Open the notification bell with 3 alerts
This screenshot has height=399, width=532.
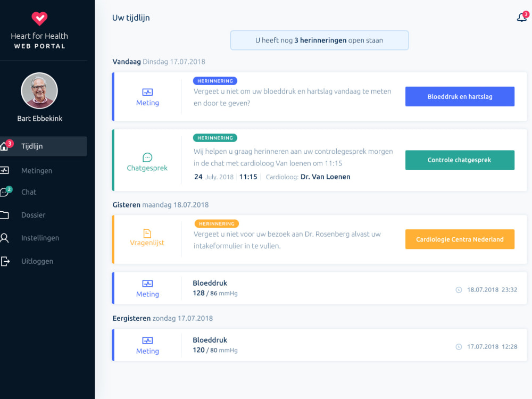point(522,16)
